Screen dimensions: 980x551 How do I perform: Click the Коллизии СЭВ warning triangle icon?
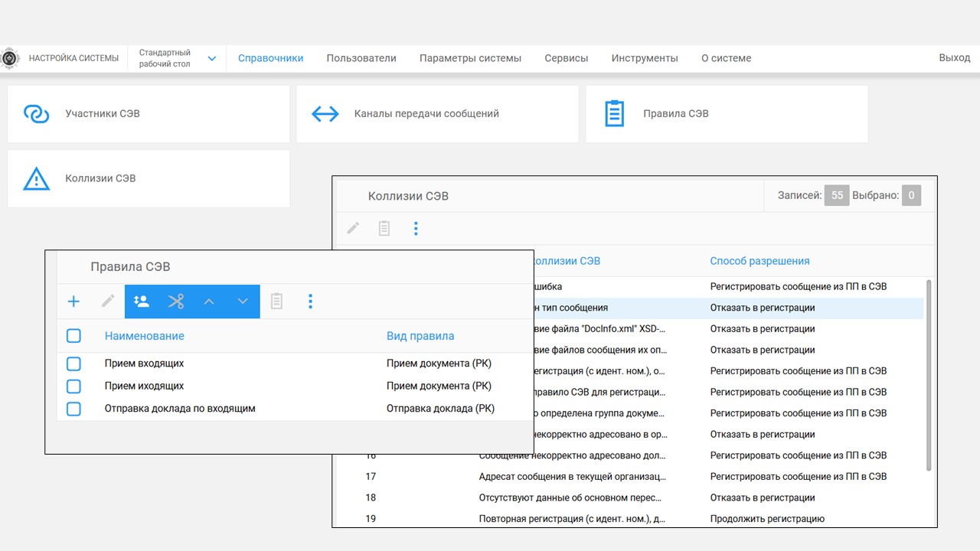(36, 179)
